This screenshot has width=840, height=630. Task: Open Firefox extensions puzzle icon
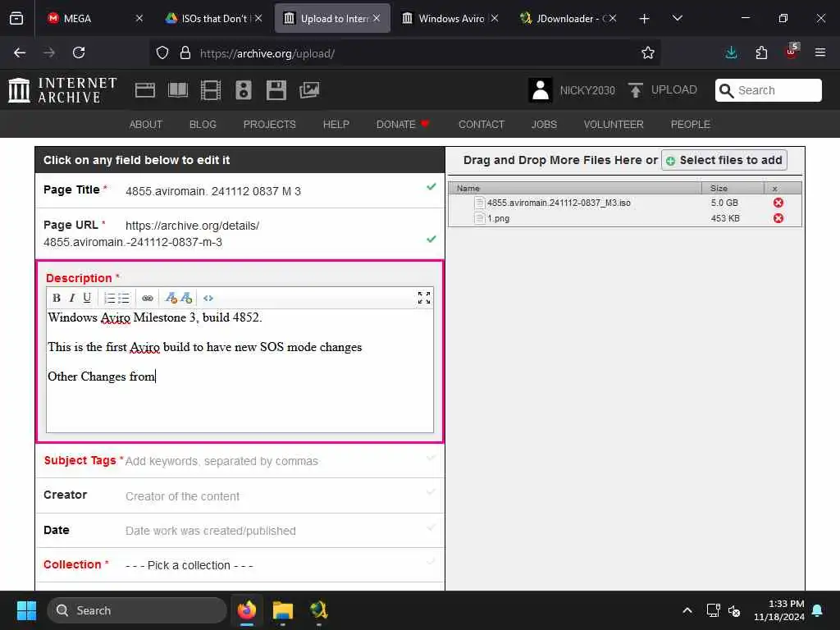tap(761, 52)
